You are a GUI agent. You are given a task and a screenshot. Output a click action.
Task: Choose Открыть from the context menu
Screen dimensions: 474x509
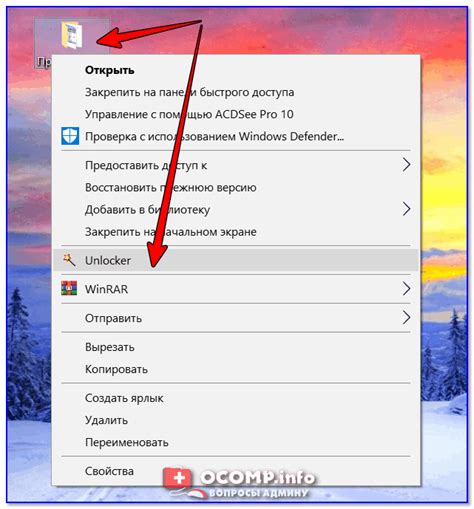click(x=110, y=70)
